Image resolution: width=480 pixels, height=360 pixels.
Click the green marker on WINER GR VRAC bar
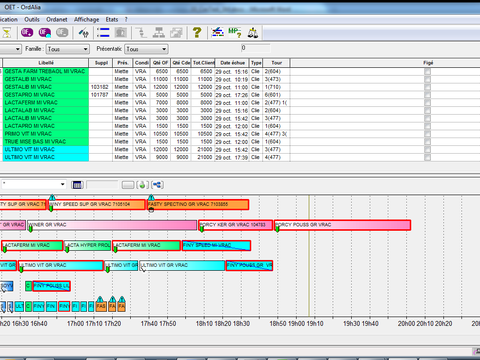[31, 229]
